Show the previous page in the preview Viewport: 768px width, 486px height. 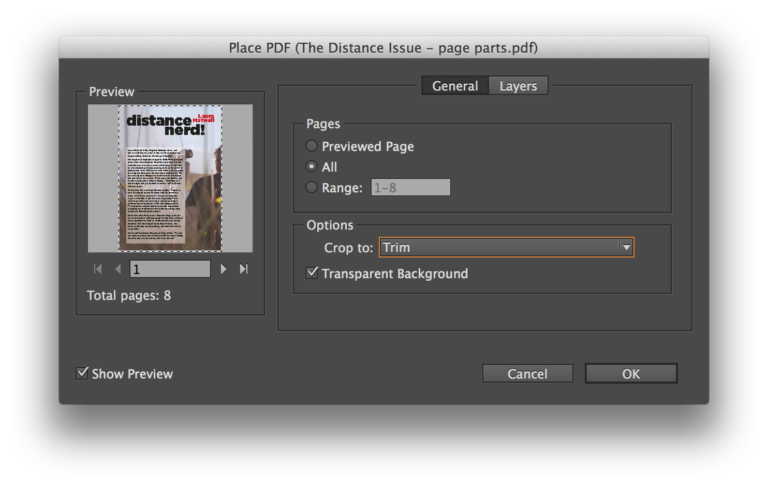(x=117, y=269)
